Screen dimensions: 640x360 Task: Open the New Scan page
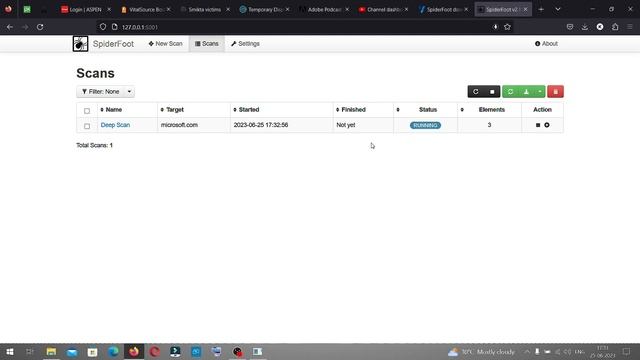tap(165, 44)
